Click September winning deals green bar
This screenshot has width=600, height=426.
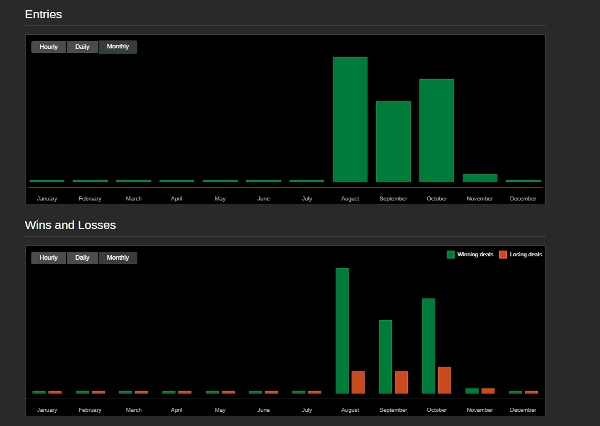tap(385, 357)
